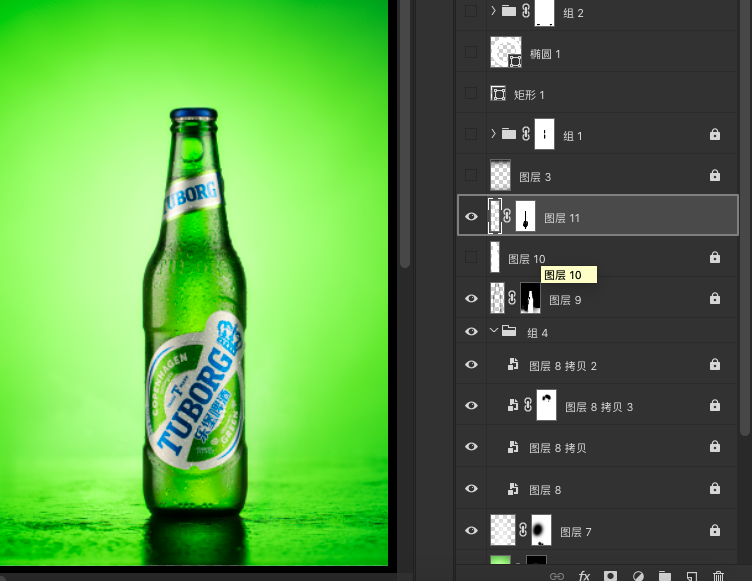752x581 pixels.
Task: Click the folder icon of 组 4
Action: 509,331
